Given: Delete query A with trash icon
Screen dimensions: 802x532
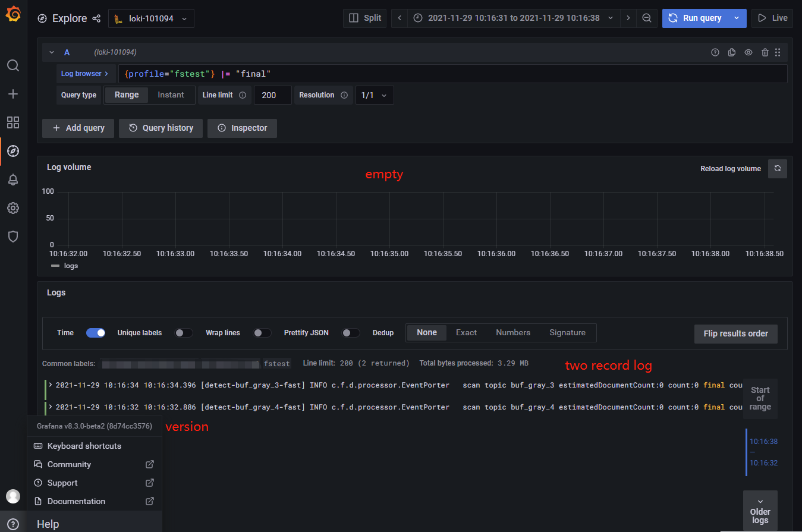Looking at the screenshot, I should pyautogui.click(x=765, y=52).
